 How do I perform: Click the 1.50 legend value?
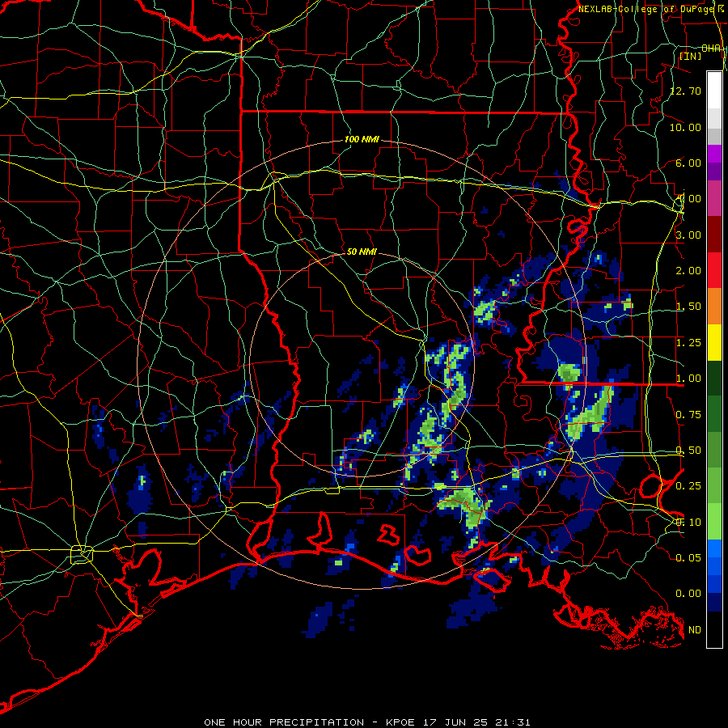(x=688, y=307)
